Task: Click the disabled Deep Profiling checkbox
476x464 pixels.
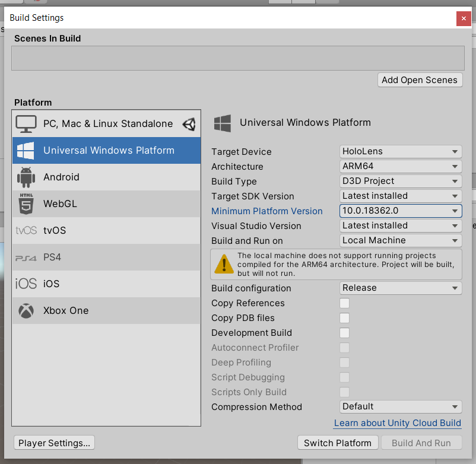Action: point(345,363)
